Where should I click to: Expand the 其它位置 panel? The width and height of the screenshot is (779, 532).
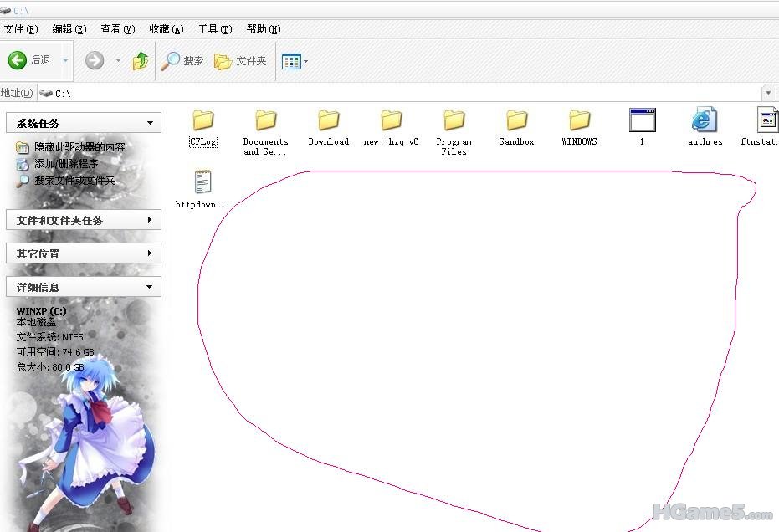pyautogui.click(x=150, y=253)
